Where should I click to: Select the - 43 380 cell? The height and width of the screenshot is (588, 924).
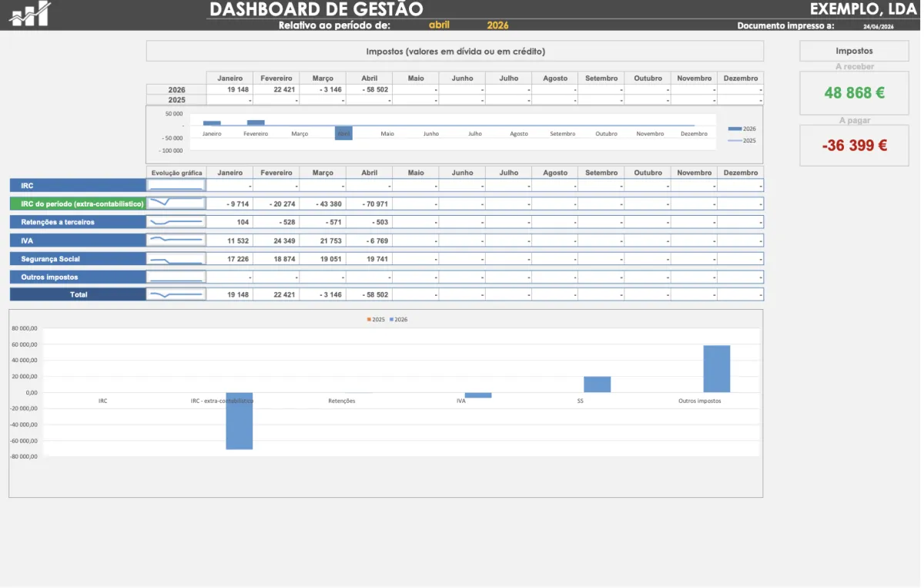[323, 203]
